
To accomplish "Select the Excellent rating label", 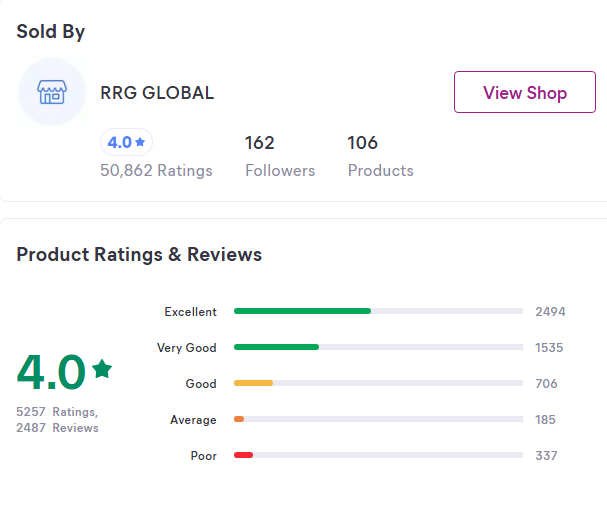I will (190, 312).
